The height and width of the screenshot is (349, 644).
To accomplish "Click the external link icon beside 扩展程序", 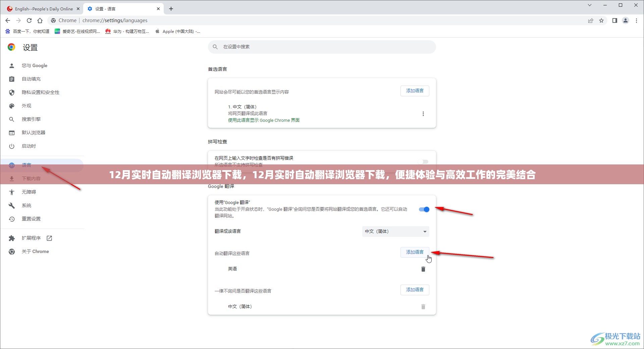I will pyautogui.click(x=49, y=238).
